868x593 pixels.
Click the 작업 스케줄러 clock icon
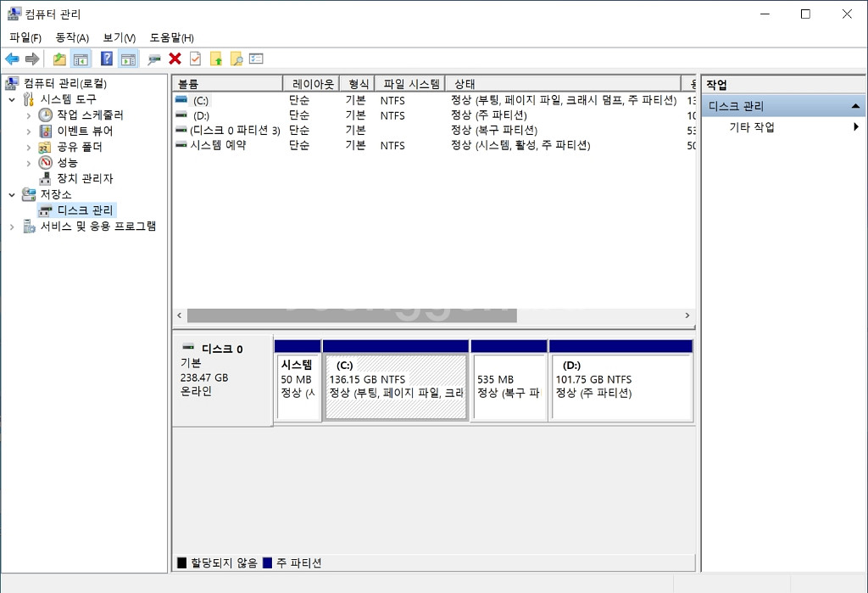pos(46,115)
